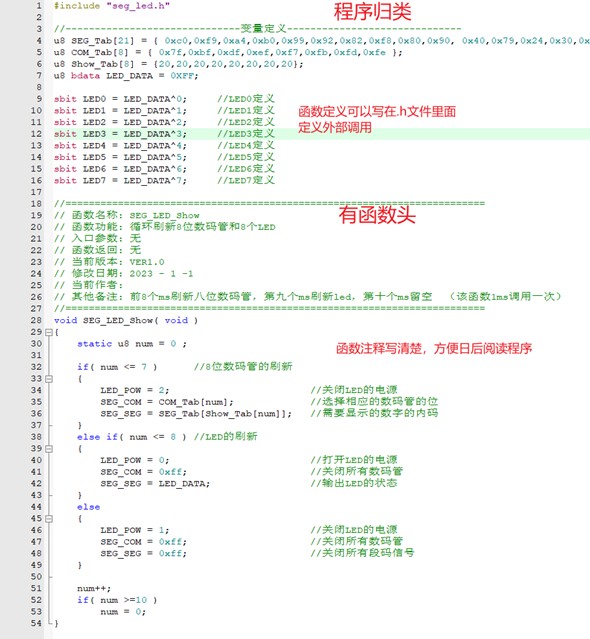Click the 函数功能 comment line
Viewport: 590px width, 639px height.
coord(165,227)
